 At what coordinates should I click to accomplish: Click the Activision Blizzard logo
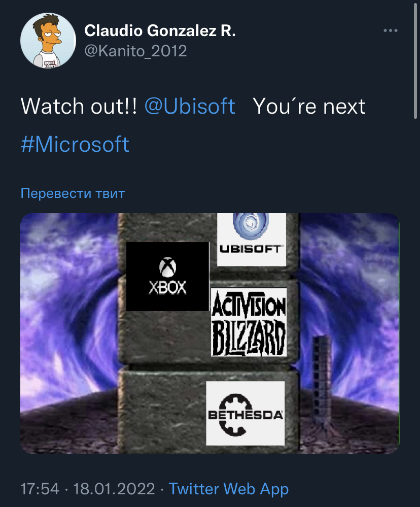[x=249, y=322]
